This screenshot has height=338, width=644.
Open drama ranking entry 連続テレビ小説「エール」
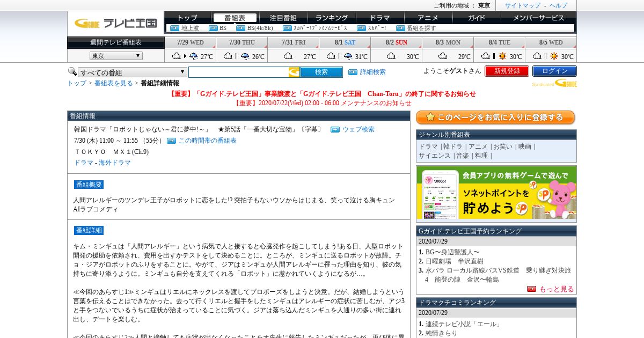click(463, 324)
